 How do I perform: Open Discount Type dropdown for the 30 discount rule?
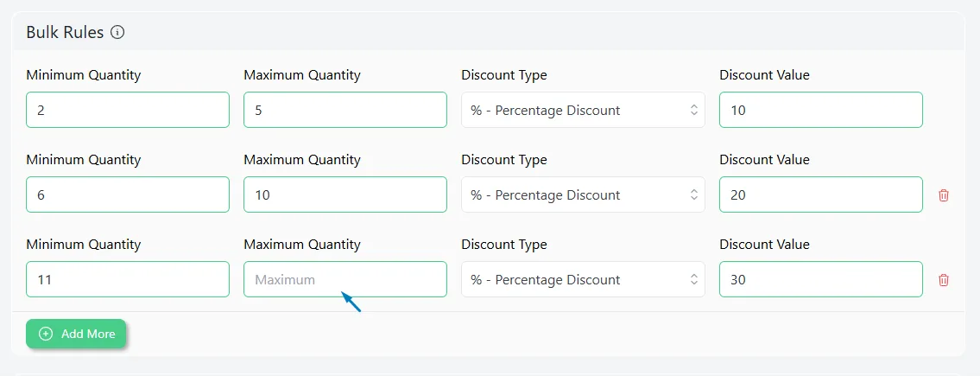[583, 279]
